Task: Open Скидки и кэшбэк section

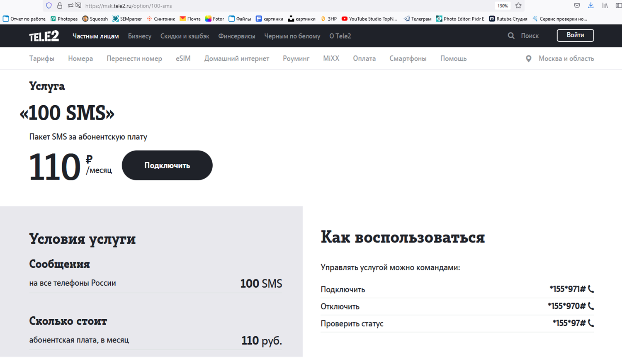Action: pyautogui.click(x=185, y=36)
